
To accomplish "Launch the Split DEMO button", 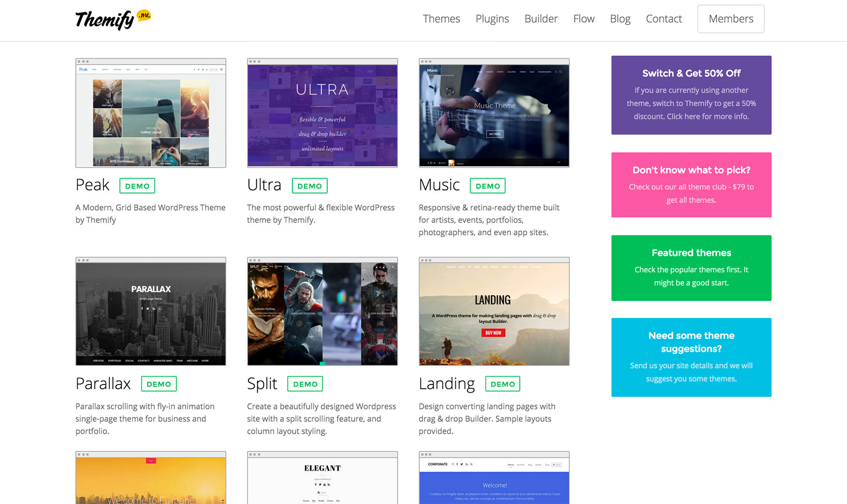I will 305,384.
